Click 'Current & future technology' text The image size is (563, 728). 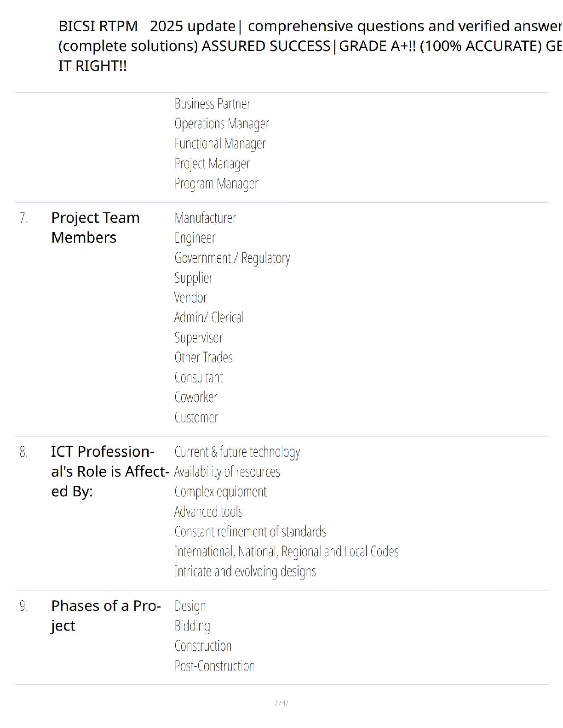[237, 452]
